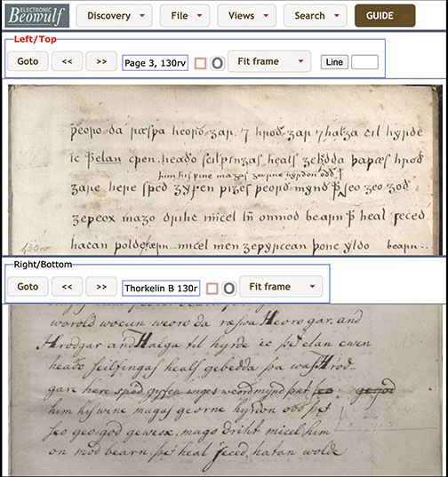The height and width of the screenshot is (477, 448).
Task: Toggle circle O button in Left/Top panel
Action: 217,63
